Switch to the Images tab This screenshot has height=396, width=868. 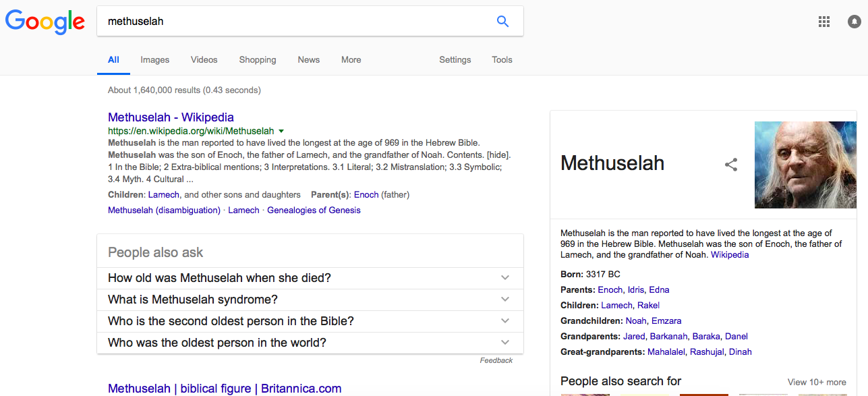pyautogui.click(x=154, y=60)
